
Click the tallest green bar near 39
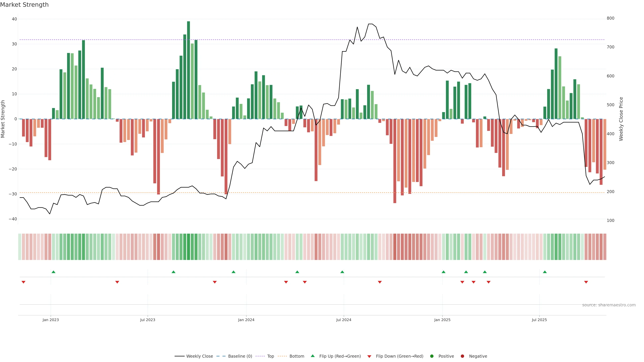point(189,70)
